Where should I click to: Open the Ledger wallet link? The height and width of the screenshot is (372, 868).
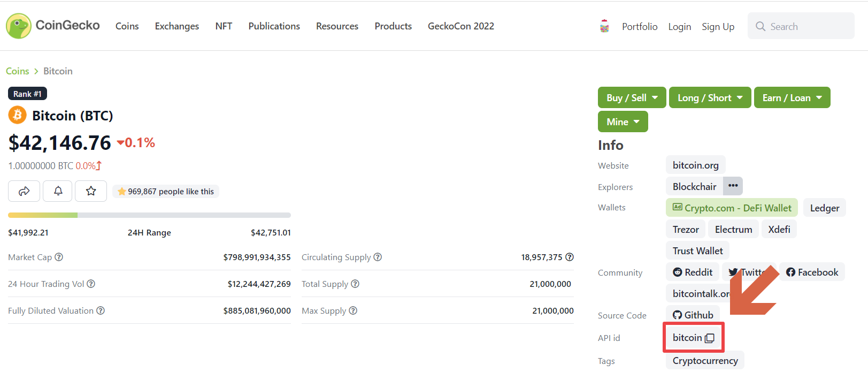[825, 208]
